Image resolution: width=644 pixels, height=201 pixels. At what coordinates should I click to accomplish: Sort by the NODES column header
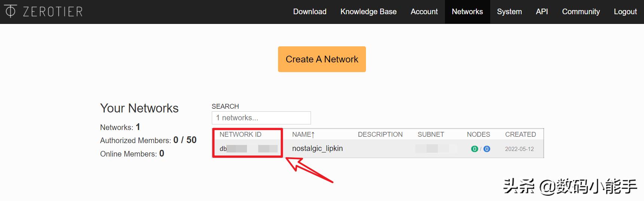coord(478,134)
